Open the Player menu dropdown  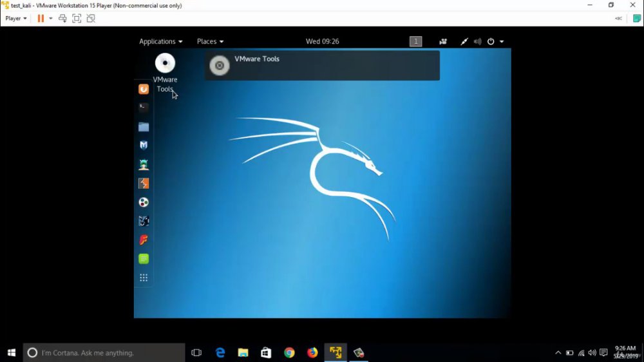point(16,19)
